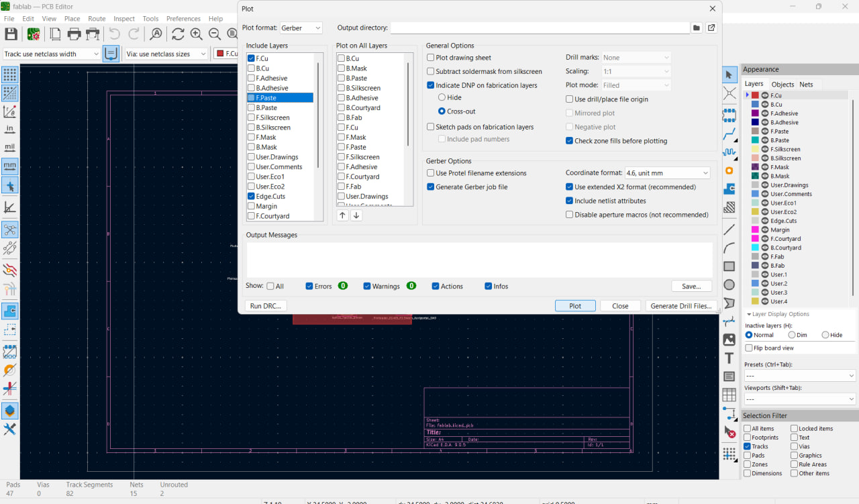Click the F.Cu red color swatch in the Layers panel
The height and width of the screenshot is (504, 859).
755,96
